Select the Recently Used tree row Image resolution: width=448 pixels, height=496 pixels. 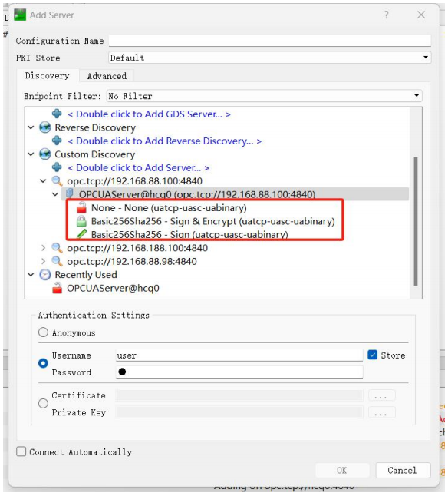(x=86, y=275)
